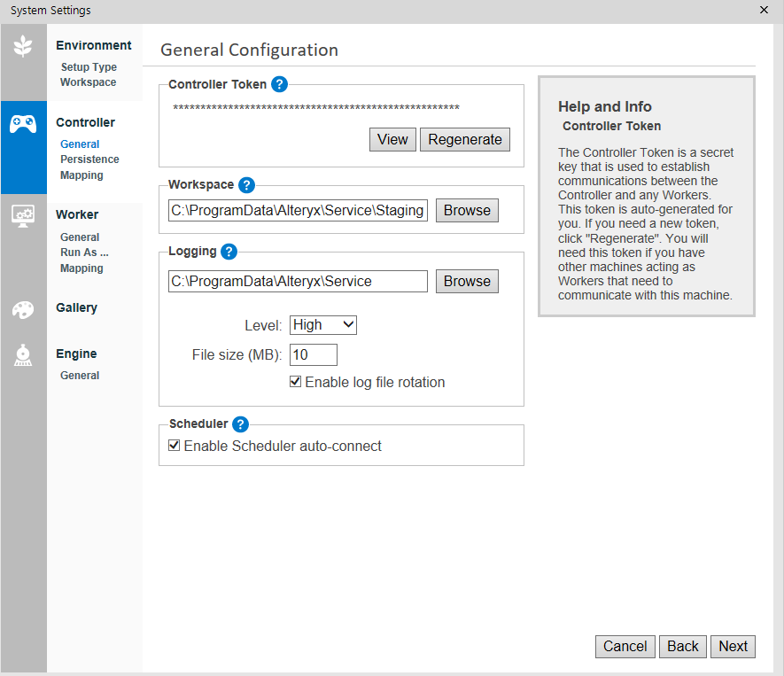The image size is (784, 676).
Task: Open Engine General page
Action: pyautogui.click(x=80, y=375)
